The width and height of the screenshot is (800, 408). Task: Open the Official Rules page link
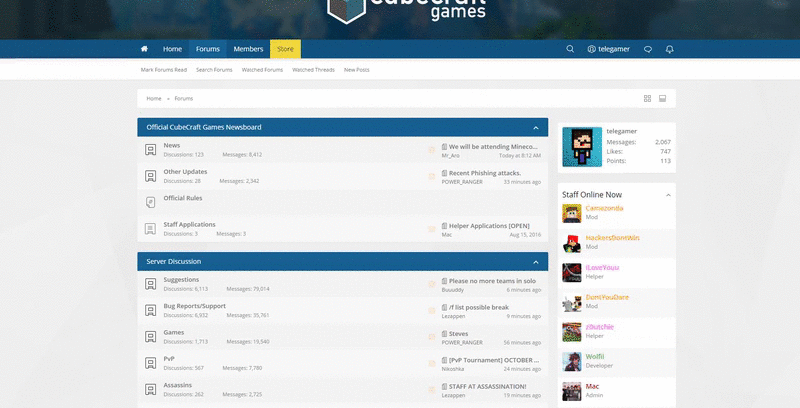(183, 198)
